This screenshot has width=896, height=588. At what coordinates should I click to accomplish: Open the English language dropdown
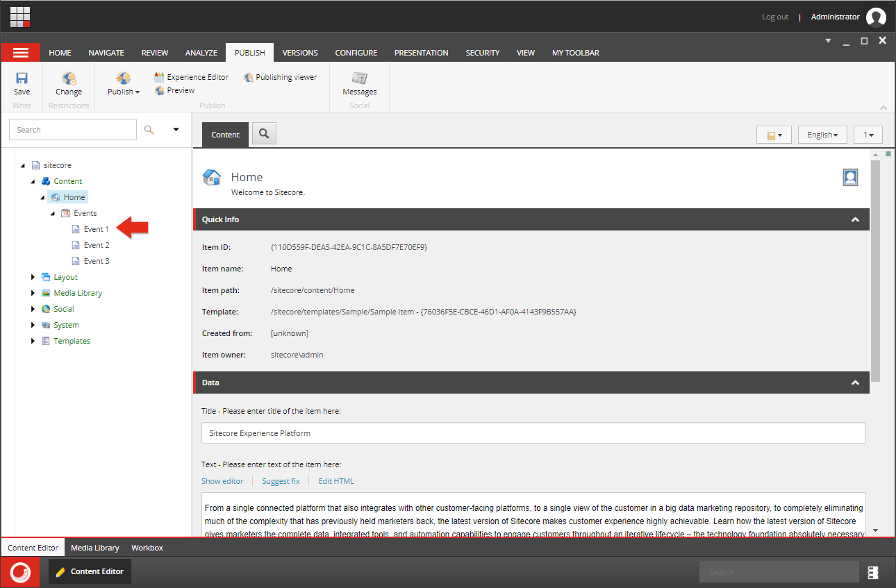822,135
